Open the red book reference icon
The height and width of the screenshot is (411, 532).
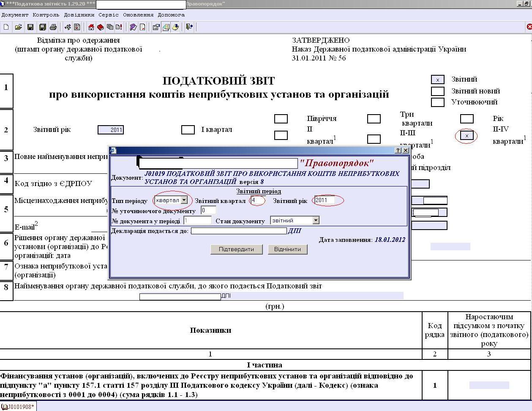click(101, 27)
